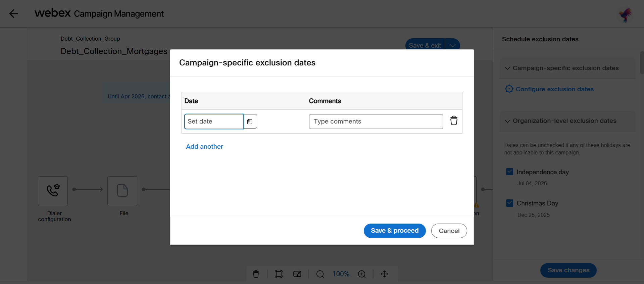Click the File node icon

click(x=122, y=191)
